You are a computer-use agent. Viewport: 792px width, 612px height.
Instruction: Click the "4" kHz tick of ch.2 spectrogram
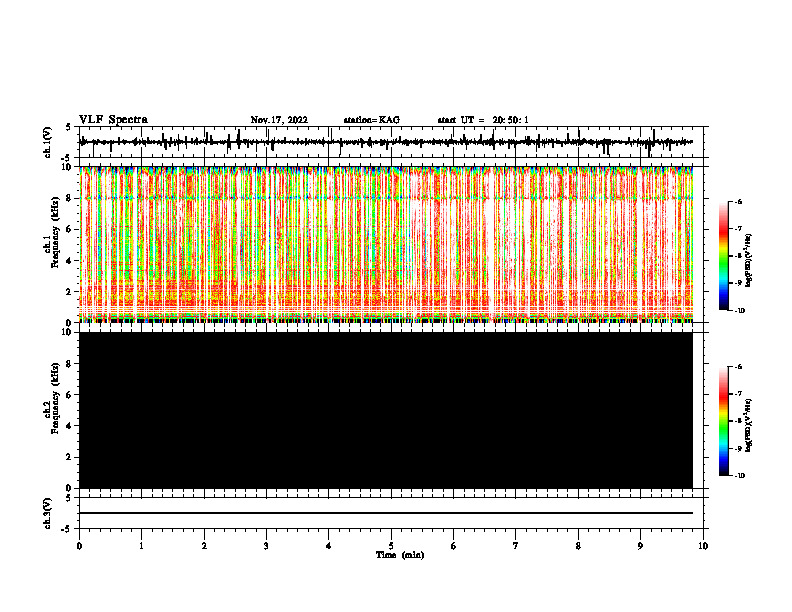tap(69, 426)
